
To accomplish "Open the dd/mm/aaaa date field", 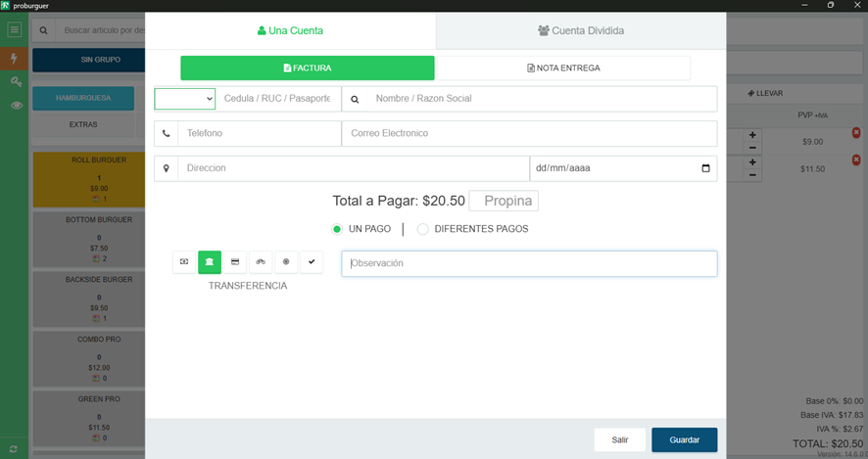I will 623,168.
